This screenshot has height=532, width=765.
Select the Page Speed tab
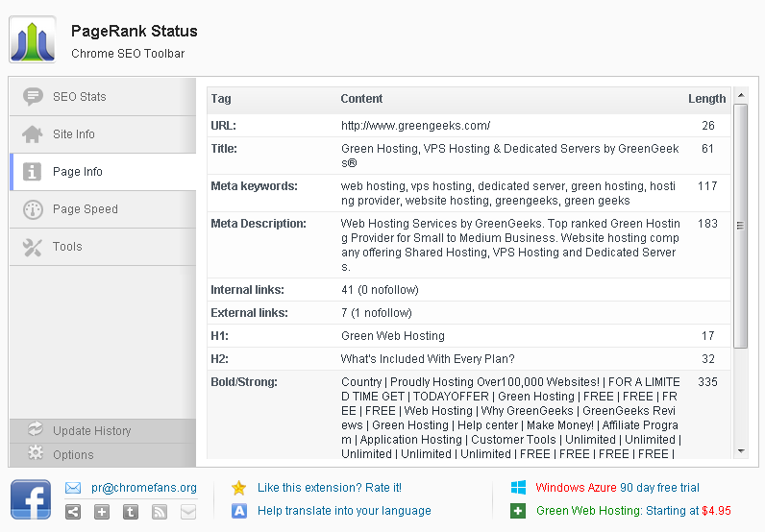pyautogui.click(x=103, y=209)
